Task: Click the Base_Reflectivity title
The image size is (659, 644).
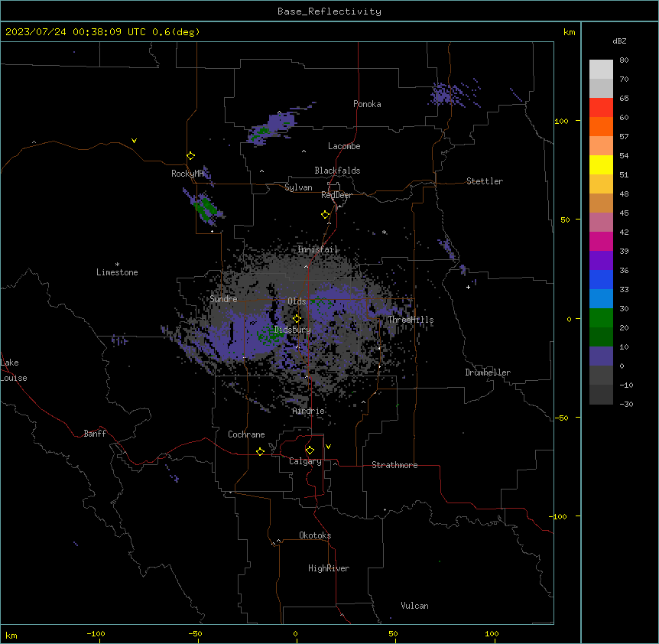Action: click(x=329, y=11)
